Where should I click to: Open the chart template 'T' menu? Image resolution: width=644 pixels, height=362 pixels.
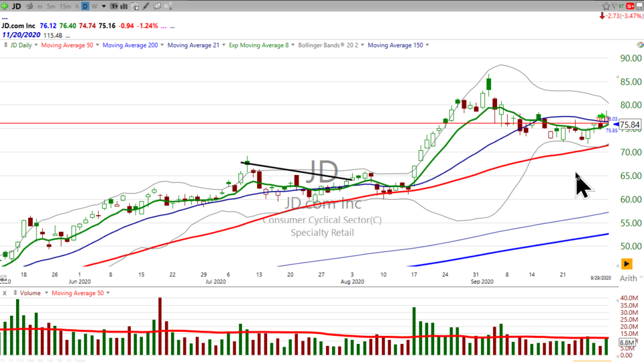point(114,6)
